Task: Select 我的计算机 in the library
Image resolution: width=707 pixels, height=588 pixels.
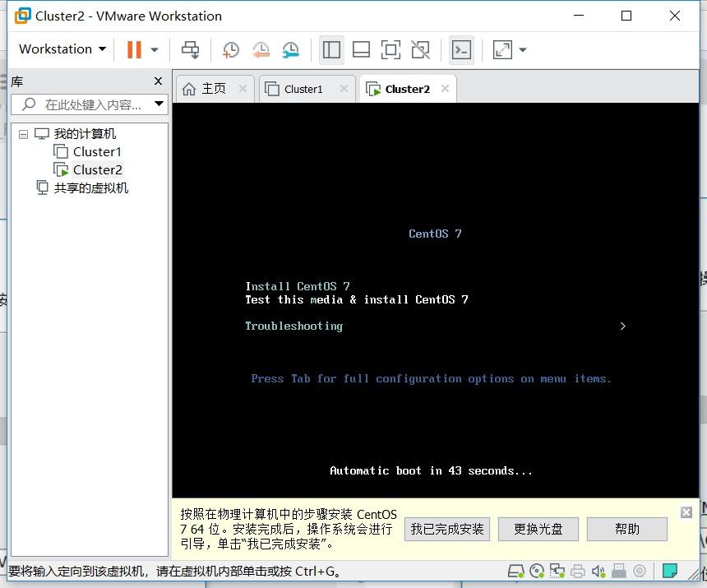Action: point(85,134)
